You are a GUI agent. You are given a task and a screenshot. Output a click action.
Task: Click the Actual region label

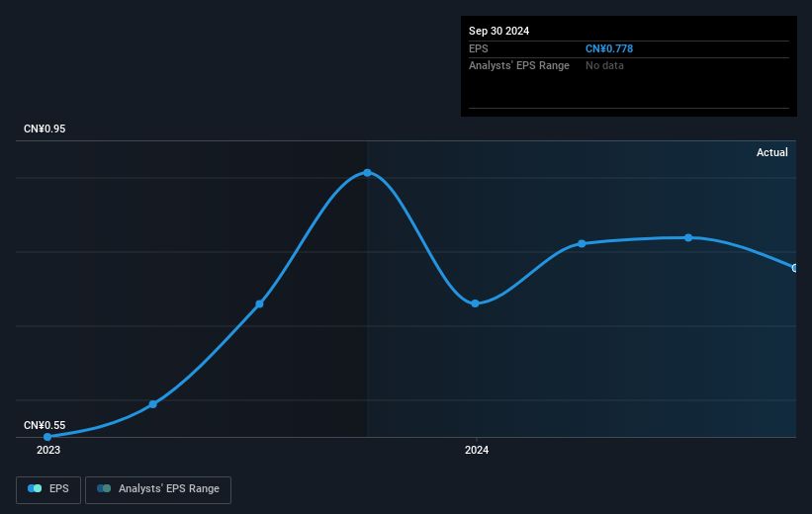pos(772,152)
